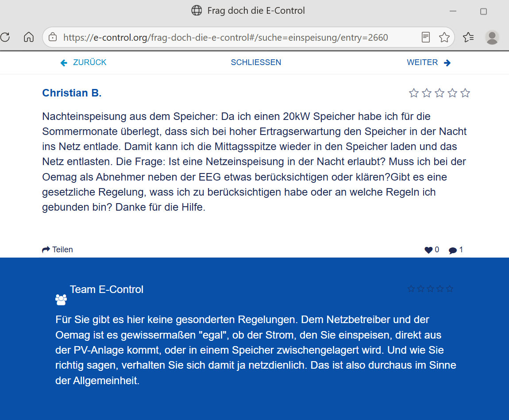Viewport: 509px width, 420px height.
Task: Open the favorites list icon
Action: point(468,37)
